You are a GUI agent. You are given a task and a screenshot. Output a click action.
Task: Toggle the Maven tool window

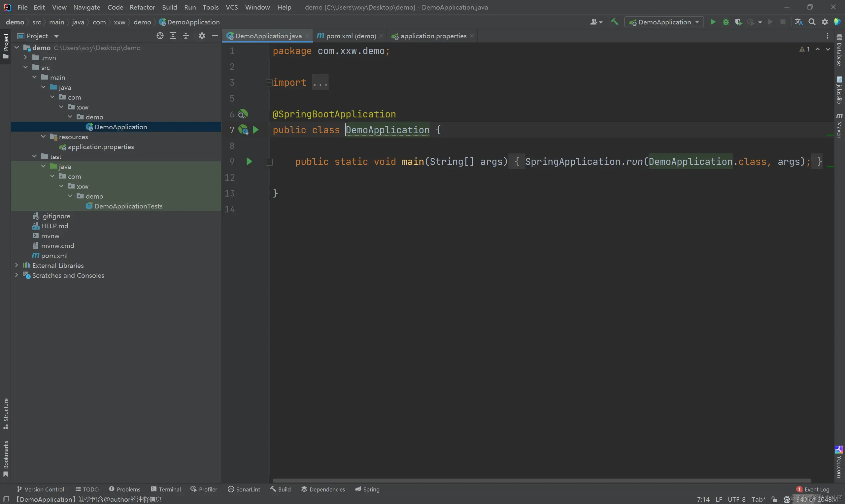coord(839,126)
